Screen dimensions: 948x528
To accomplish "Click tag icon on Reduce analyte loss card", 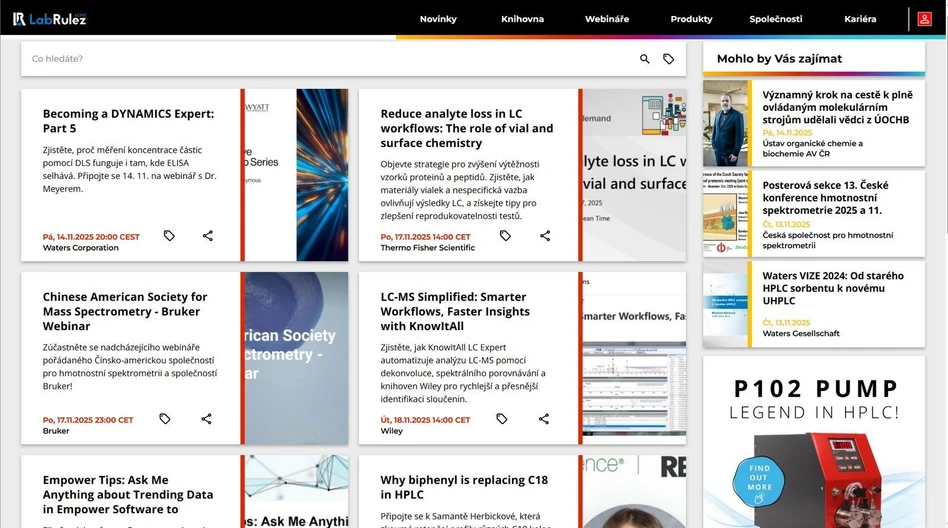I will (x=505, y=235).
